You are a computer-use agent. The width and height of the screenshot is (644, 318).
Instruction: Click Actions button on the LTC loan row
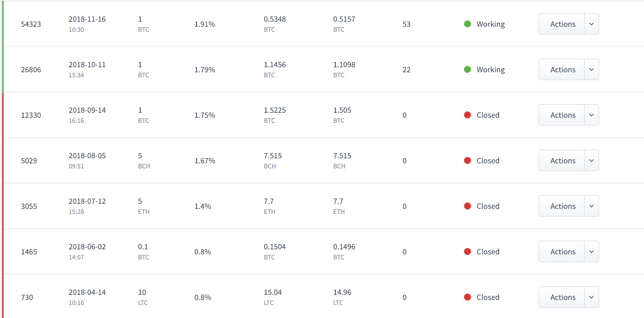[x=562, y=297]
